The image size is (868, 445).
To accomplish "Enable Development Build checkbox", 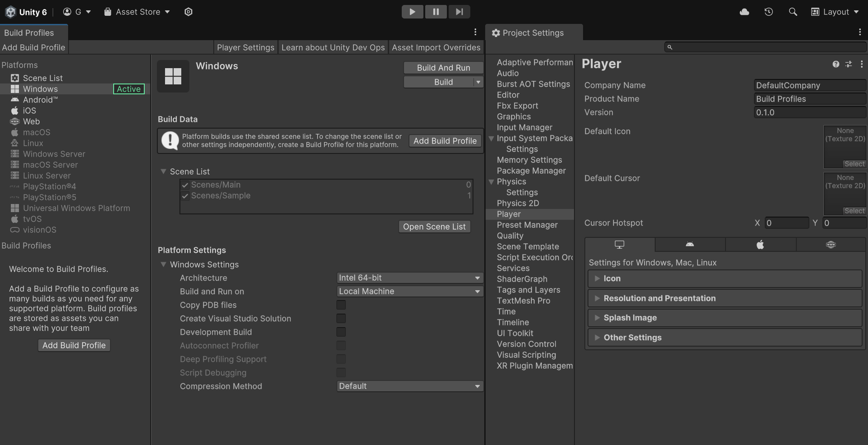I will pos(341,332).
